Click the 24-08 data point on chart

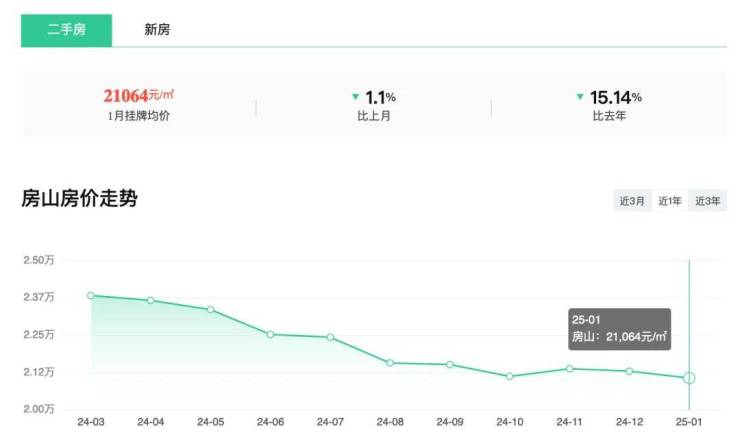(x=390, y=363)
